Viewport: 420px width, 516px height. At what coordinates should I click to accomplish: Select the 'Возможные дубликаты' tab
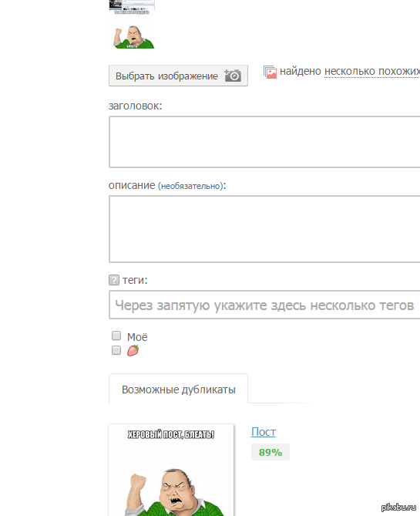pos(178,389)
